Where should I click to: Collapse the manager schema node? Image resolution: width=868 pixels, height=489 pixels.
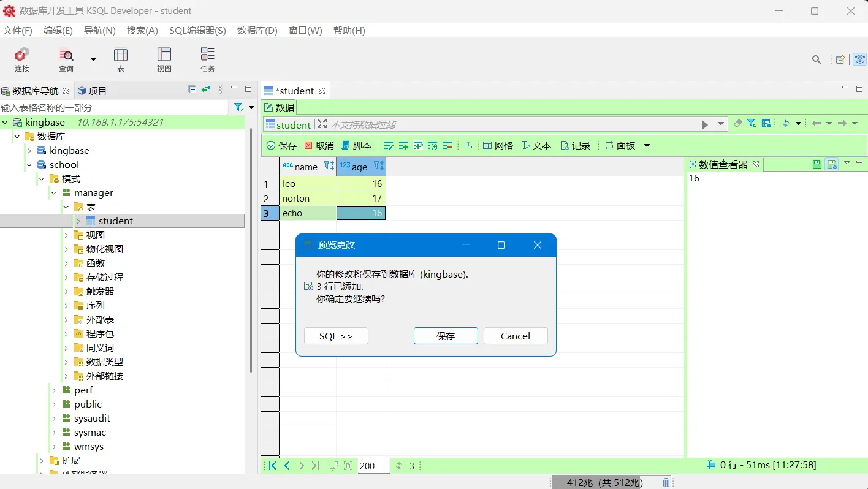coord(54,192)
